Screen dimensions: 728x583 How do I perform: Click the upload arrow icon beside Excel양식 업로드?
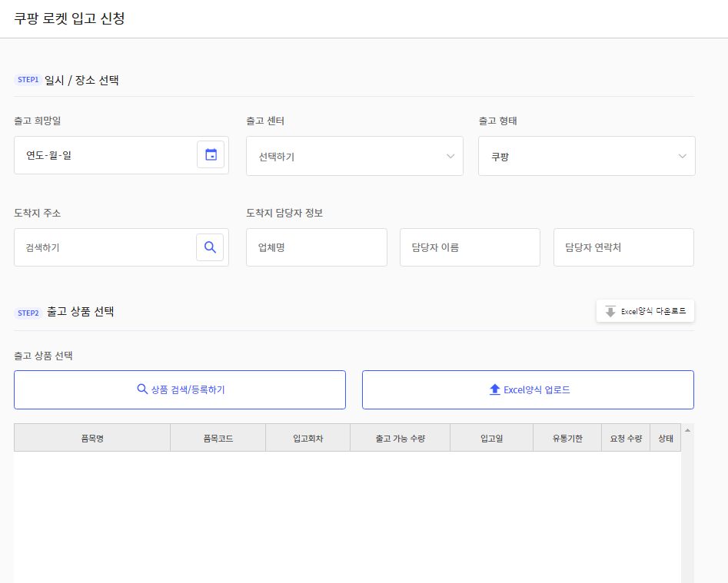point(495,389)
